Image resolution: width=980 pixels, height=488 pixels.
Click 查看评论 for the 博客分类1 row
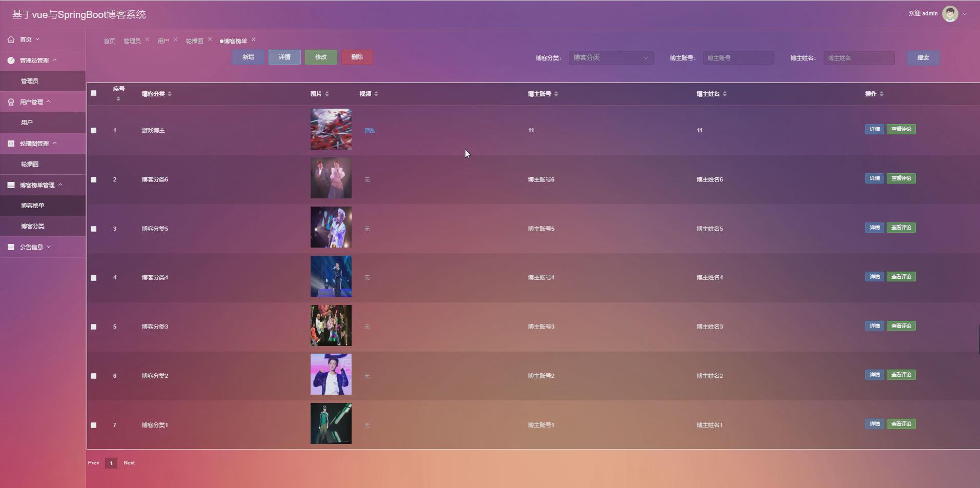coord(901,424)
